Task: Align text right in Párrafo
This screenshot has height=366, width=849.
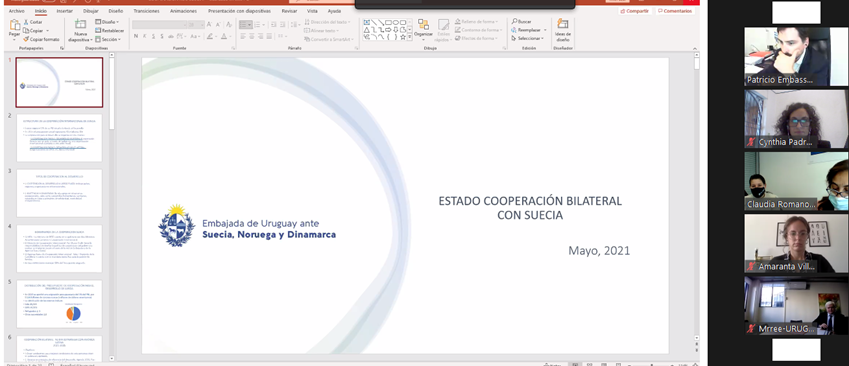Action: (260, 36)
